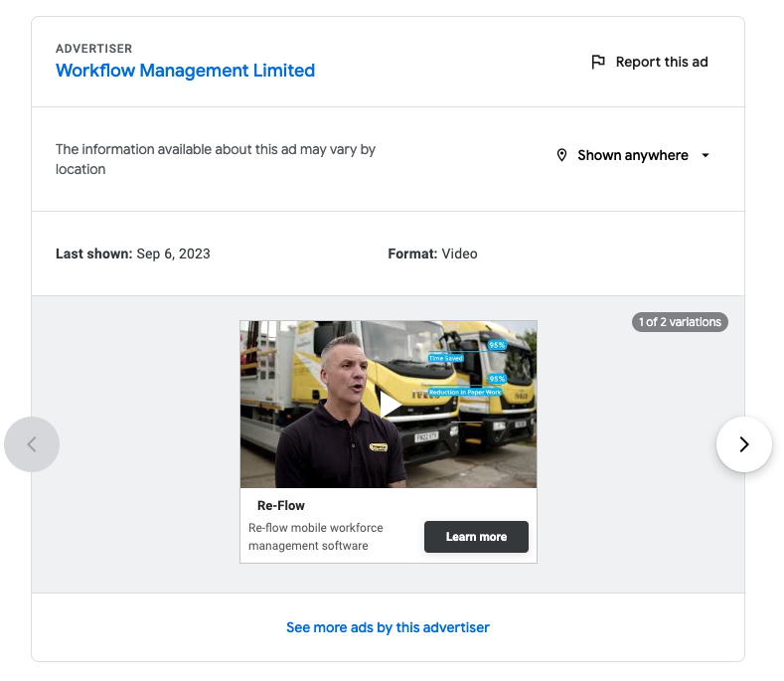
Task: Open Workflow Management Limited advertiser page
Action: click(x=185, y=71)
